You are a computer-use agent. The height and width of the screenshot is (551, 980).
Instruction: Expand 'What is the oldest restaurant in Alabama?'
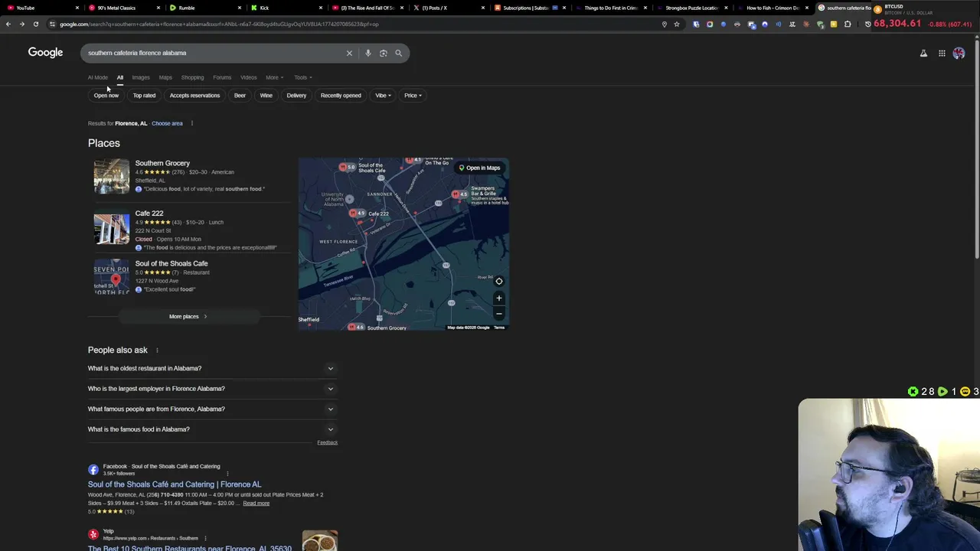212,368
